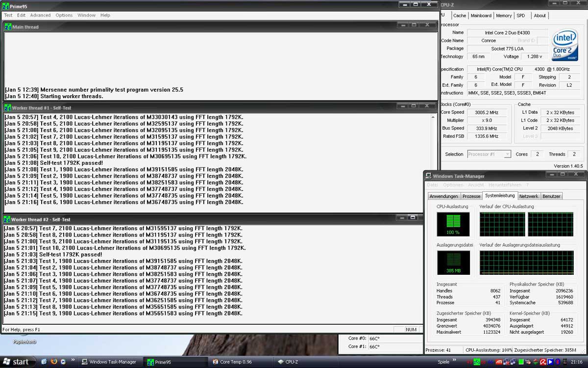Click the blue play-arrow tray icon
Image resolution: width=588 pixels, height=368 pixels.
tap(550, 362)
